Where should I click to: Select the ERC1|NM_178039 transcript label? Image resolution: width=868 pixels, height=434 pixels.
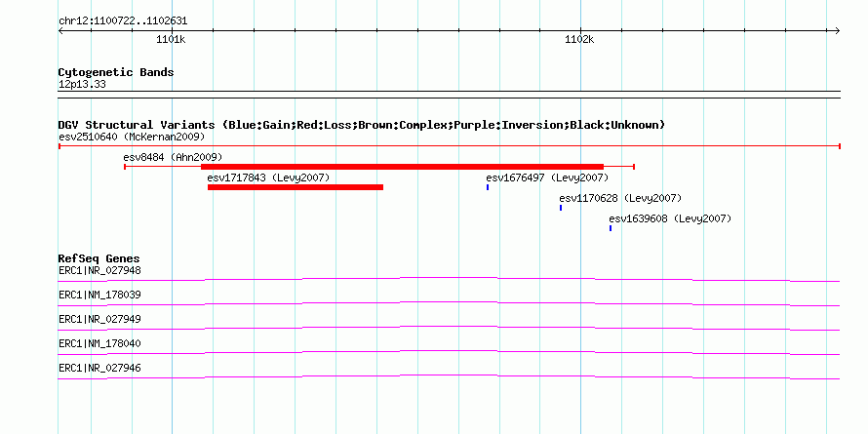[x=99, y=296]
